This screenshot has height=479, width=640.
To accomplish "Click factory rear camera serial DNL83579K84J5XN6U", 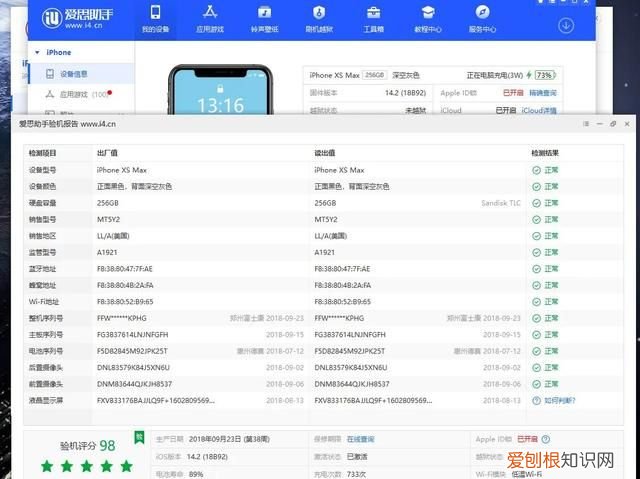I will click(133, 368).
